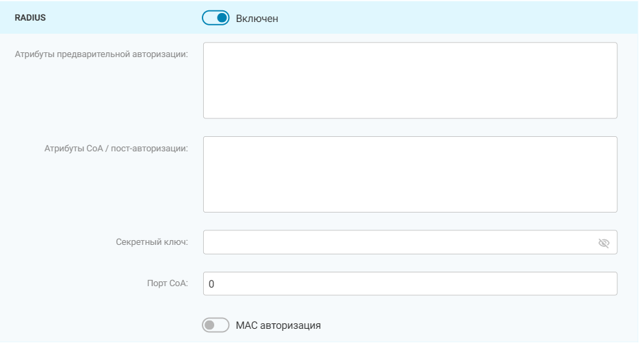Focus the Атрибуты предварительной авторизации text area
Viewport: 644px width, 346px height.
[x=410, y=80]
